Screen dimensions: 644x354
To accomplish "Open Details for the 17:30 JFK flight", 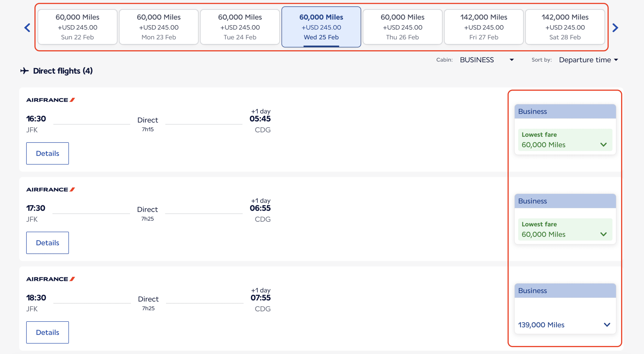I will [47, 242].
